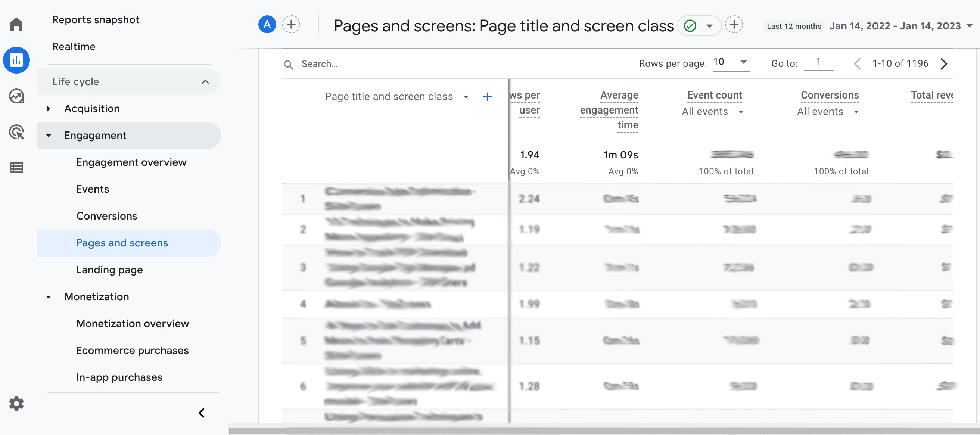Collapse the Engagement section in Life Cycle

point(51,134)
